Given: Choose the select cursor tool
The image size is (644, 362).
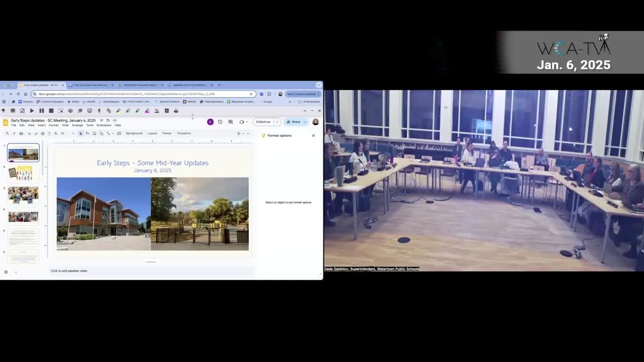Looking at the screenshot, I should tap(80, 133).
